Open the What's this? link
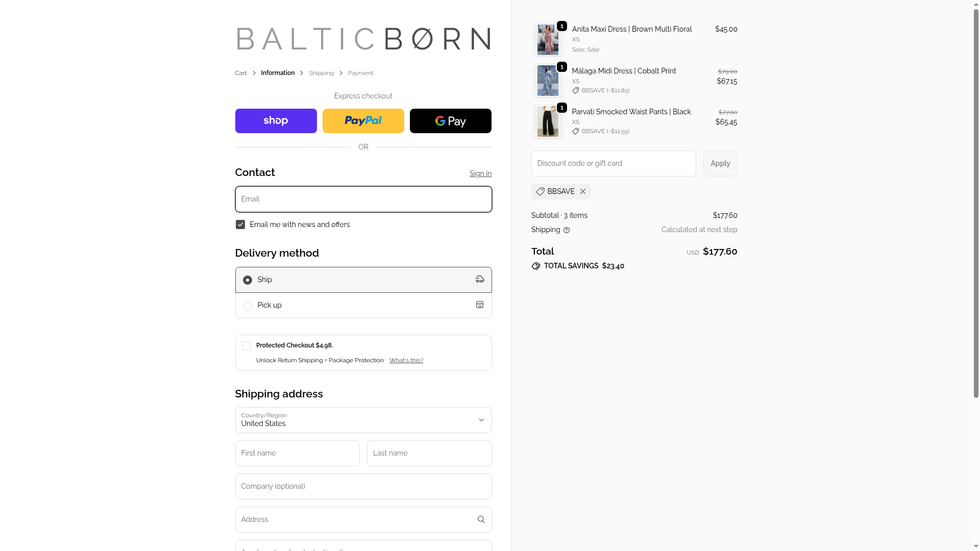 click(406, 360)
